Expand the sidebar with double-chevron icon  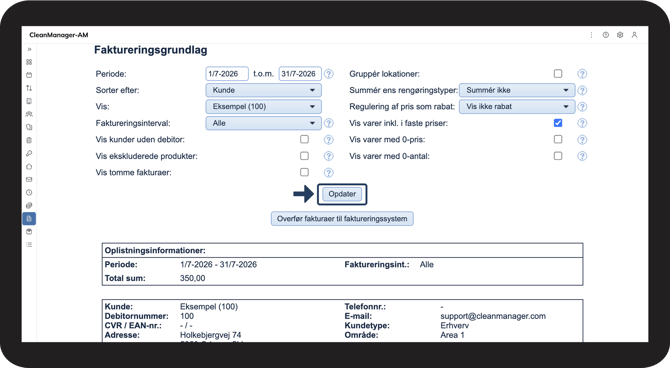point(29,49)
